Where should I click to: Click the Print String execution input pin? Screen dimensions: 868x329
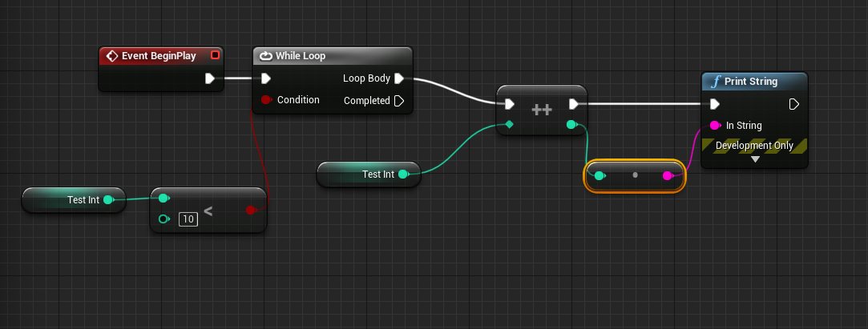[x=715, y=104]
